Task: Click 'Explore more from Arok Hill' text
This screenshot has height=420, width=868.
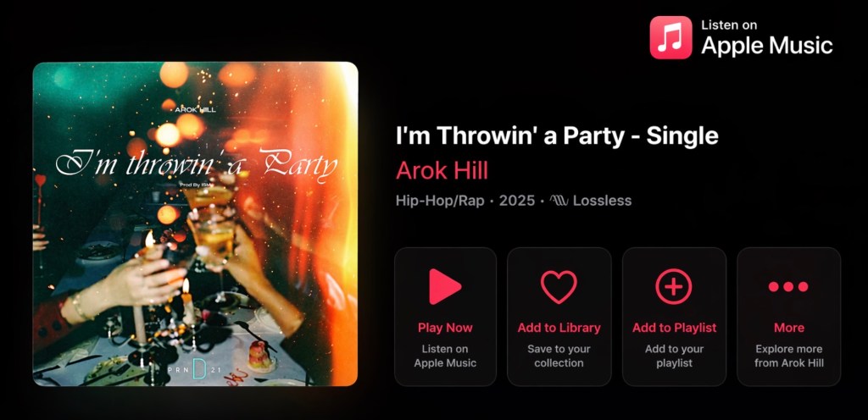Action: pos(789,356)
